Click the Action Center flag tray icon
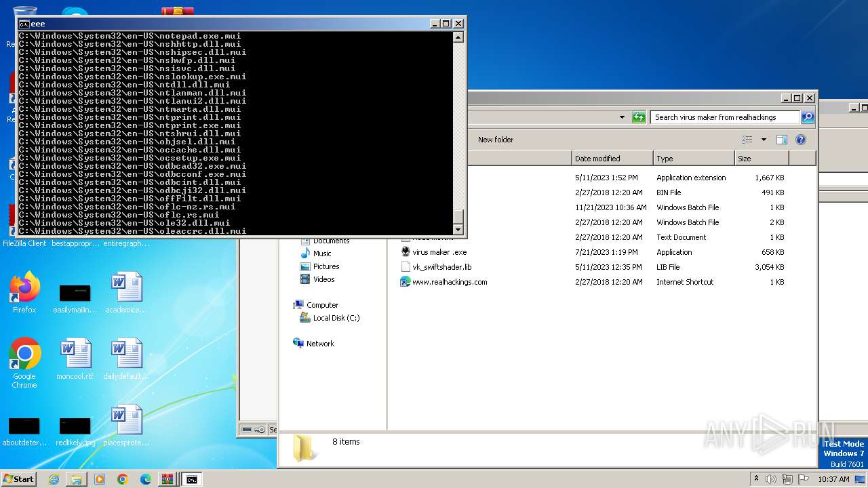868x488 pixels. pyautogui.click(x=804, y=479)
